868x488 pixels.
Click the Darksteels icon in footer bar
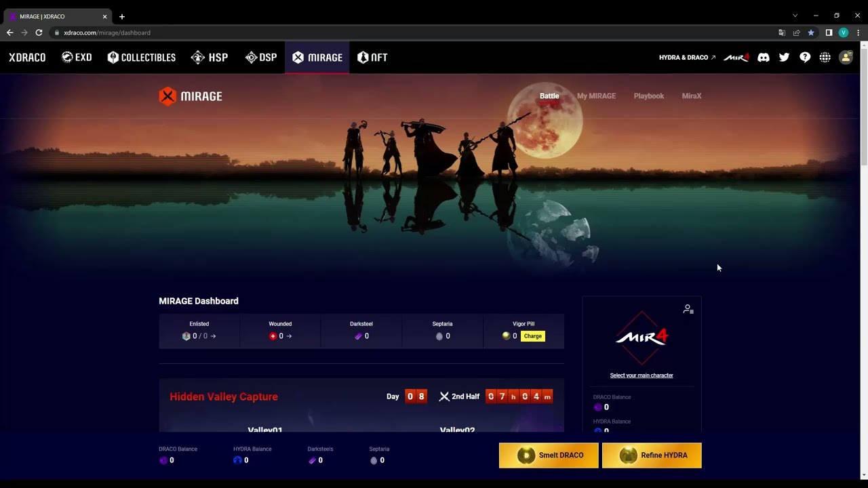coord(312,461)
